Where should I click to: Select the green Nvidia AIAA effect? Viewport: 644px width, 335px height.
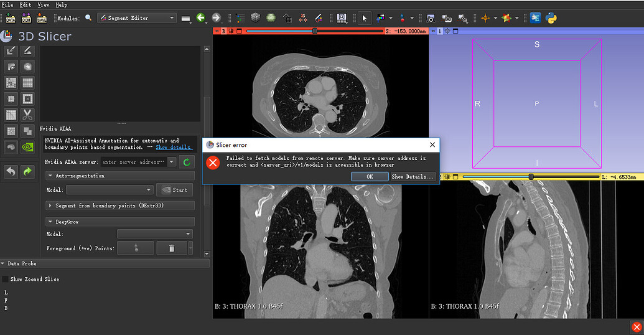pos(27,147)
